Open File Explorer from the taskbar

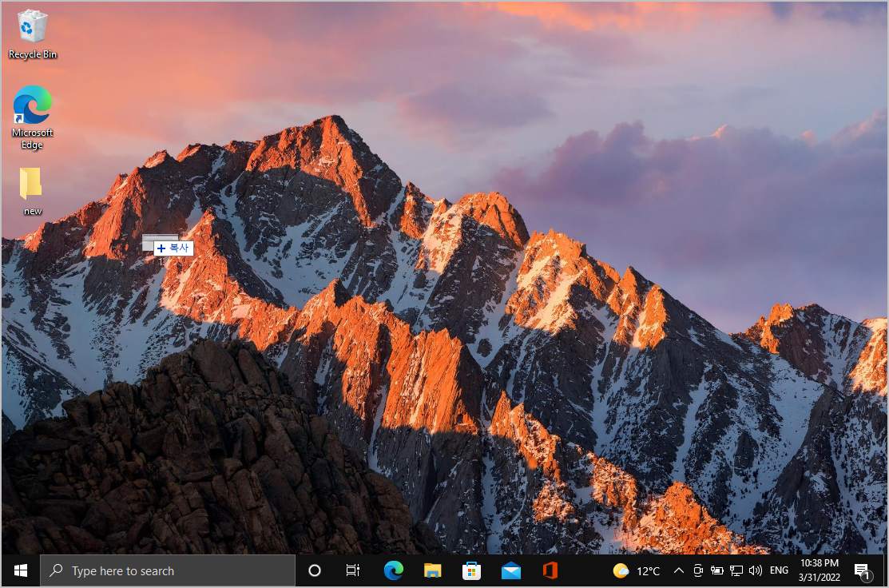pyautogui.click(x=433, y=570)
